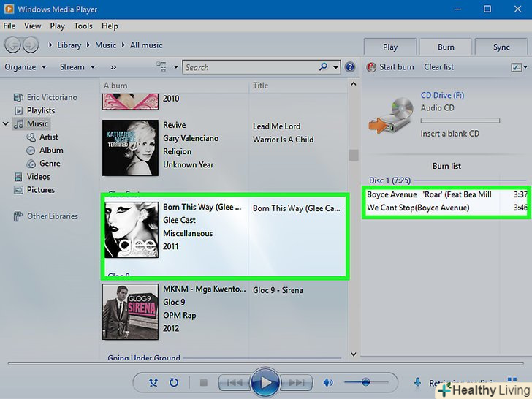
Task: Open the View menu
Action: [33, 26]
